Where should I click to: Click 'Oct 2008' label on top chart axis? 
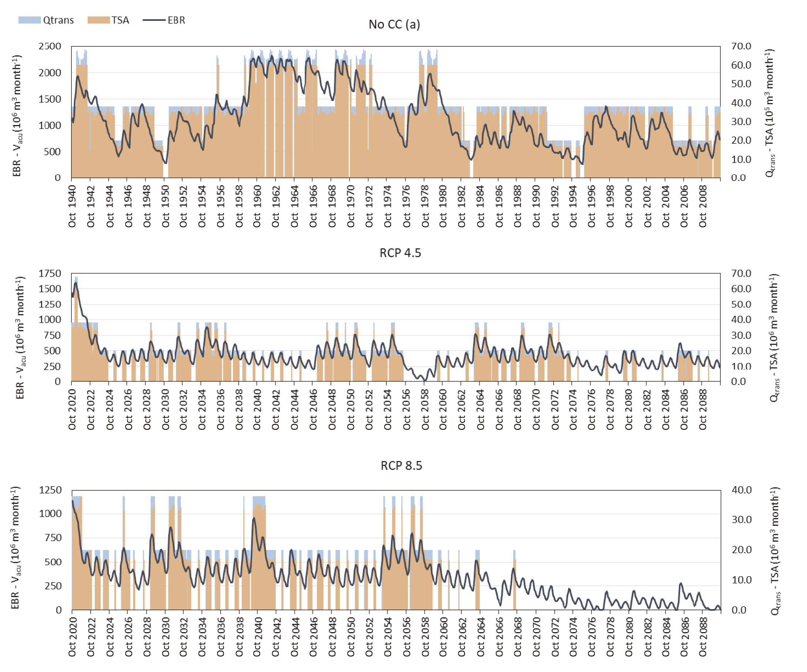point(703,206)
